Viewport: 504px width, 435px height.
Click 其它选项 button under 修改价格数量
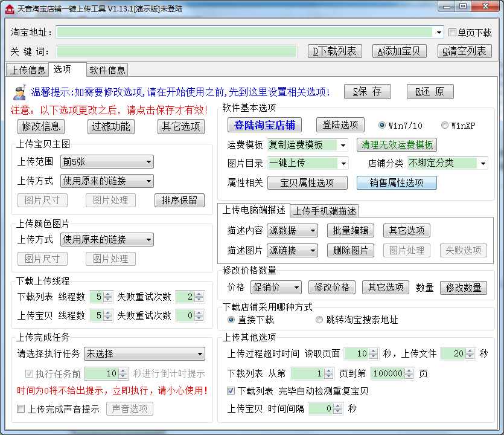point(385,288)
